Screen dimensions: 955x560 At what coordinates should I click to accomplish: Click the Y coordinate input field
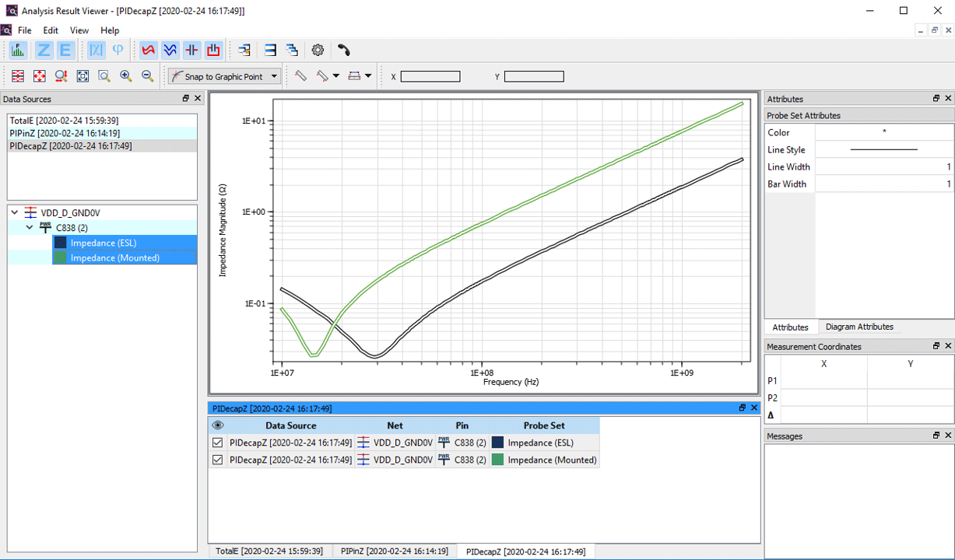534,76
